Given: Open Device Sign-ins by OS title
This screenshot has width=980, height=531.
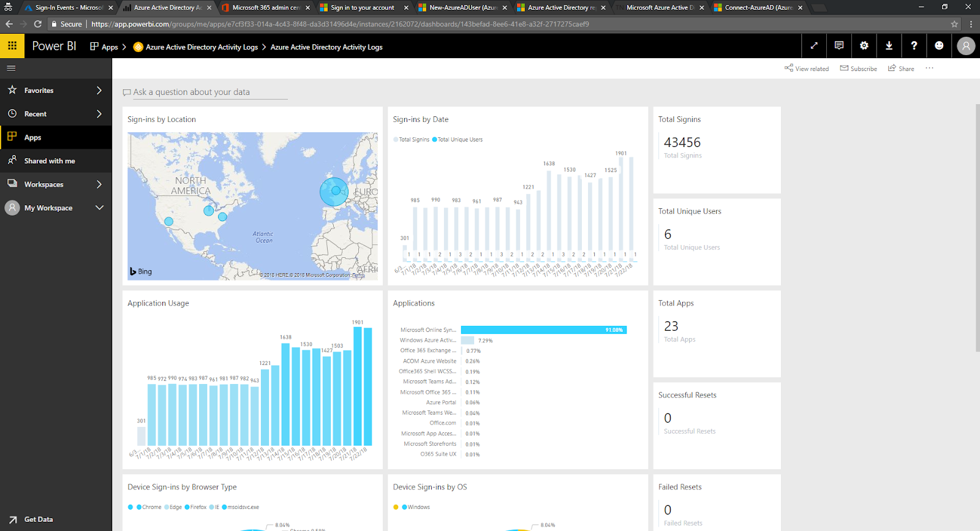Looking at the screenshot, I should 430,488.
